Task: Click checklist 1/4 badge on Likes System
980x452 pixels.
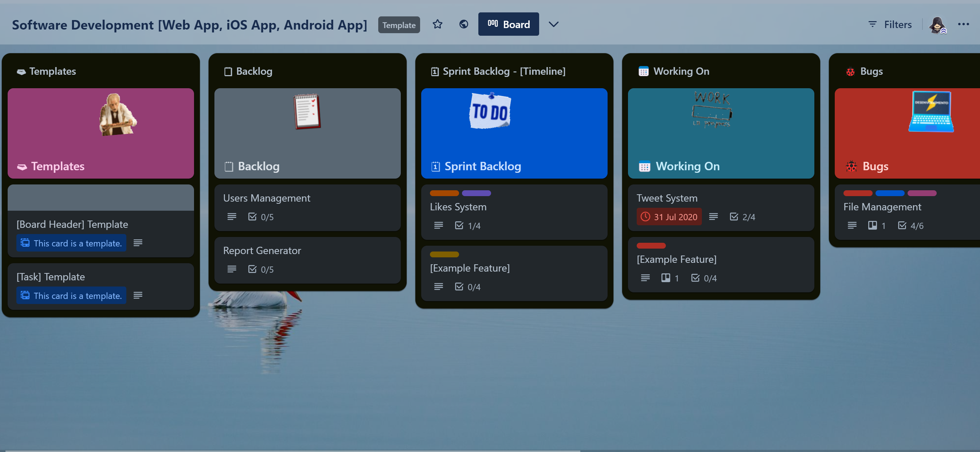Action: 467,225
